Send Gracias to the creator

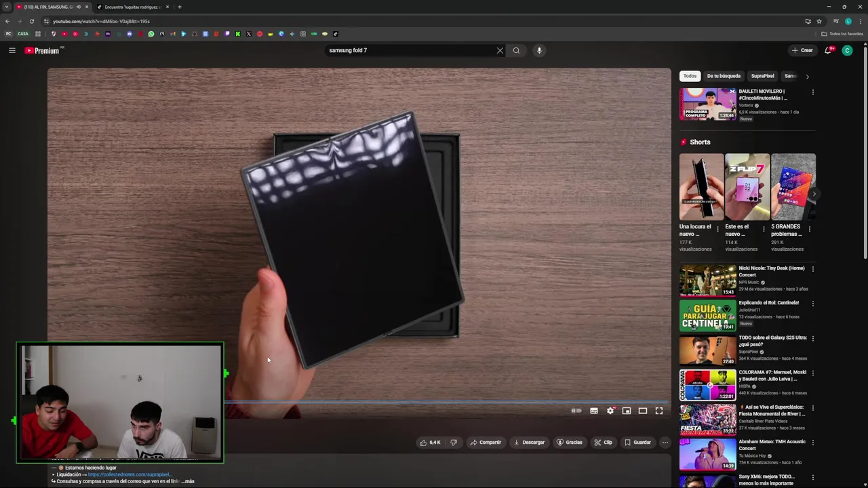[570, 443]
